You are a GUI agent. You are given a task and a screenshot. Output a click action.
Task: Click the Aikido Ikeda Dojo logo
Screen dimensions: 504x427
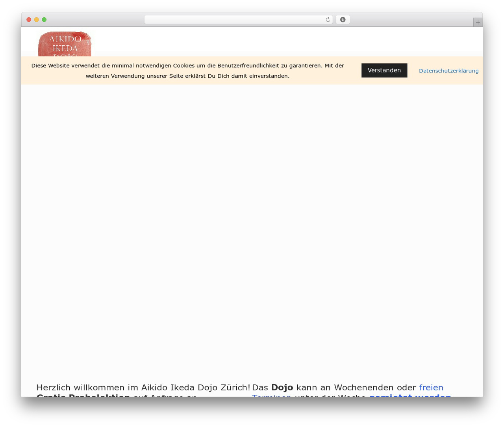65,44
